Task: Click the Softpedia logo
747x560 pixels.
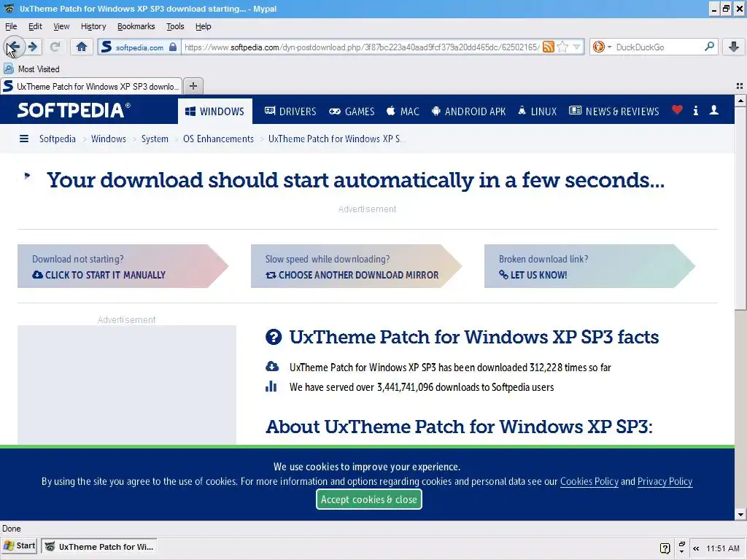Action: point(74,110)
